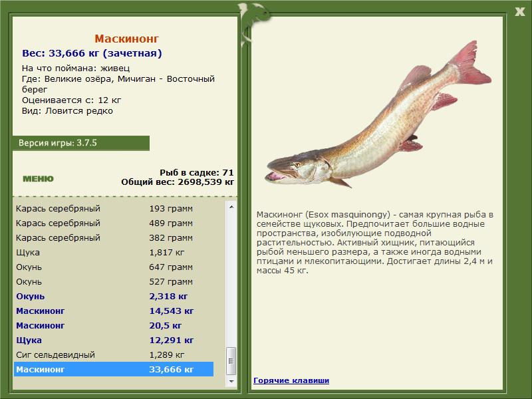Click the Версия игры: 3.7.5 bar
This screenshot has height=399, width=532.
[80, 143]
